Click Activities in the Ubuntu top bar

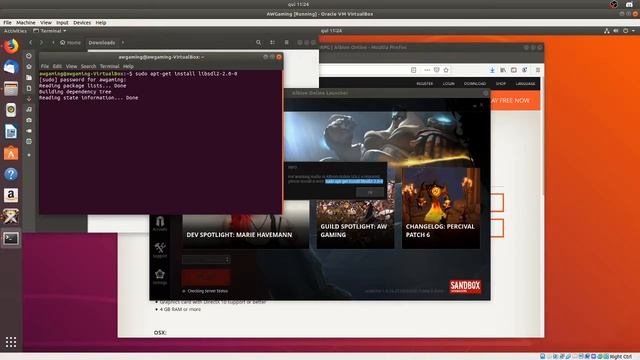coord(15,31)
